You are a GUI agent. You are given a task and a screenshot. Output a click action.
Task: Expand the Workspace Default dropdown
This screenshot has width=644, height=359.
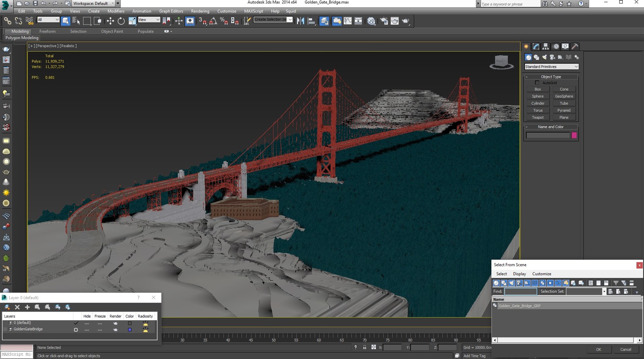click(x=93, y=3)
